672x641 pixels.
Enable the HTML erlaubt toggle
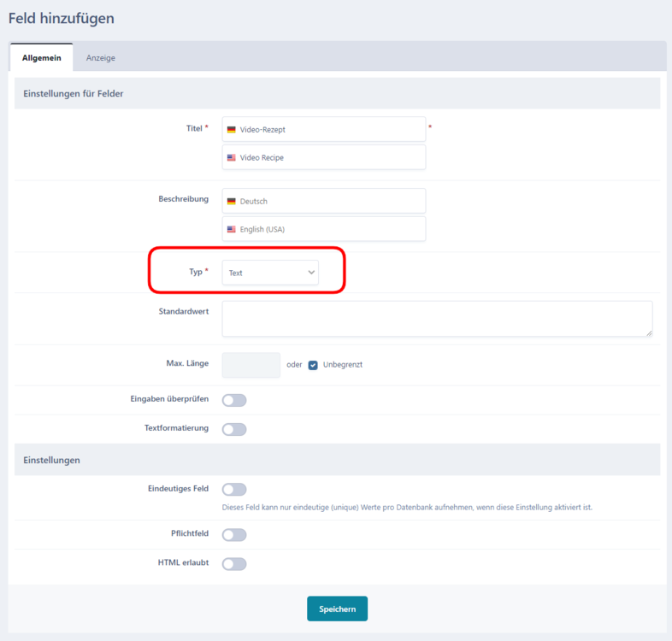[233, 564]
